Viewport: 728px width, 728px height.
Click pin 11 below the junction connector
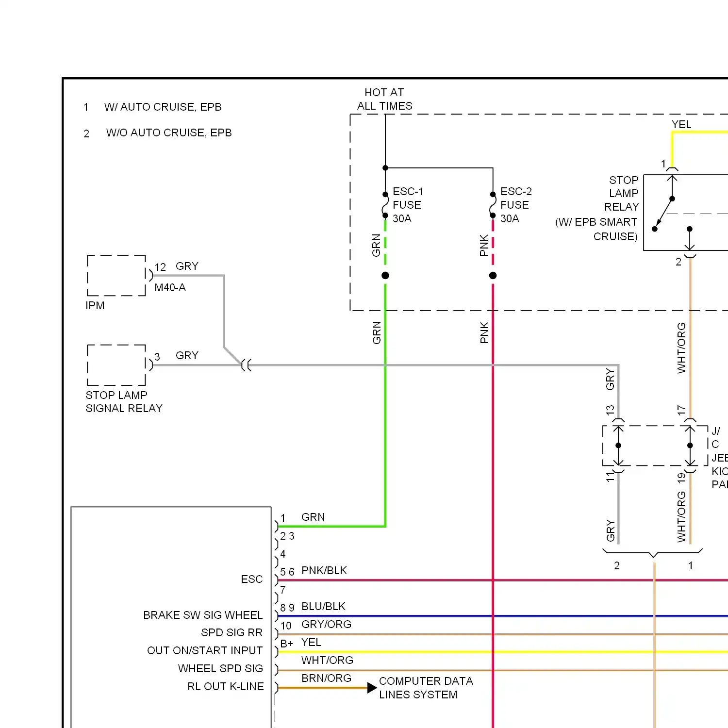(x=610, y=477)
